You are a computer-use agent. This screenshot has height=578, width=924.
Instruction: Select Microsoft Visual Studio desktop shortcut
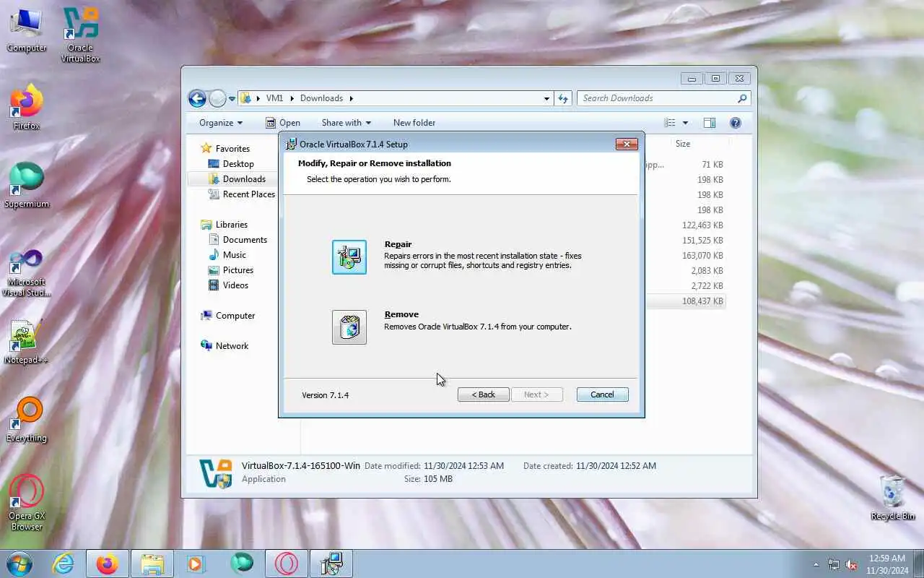pyautogui.click(x=27, y=272)
